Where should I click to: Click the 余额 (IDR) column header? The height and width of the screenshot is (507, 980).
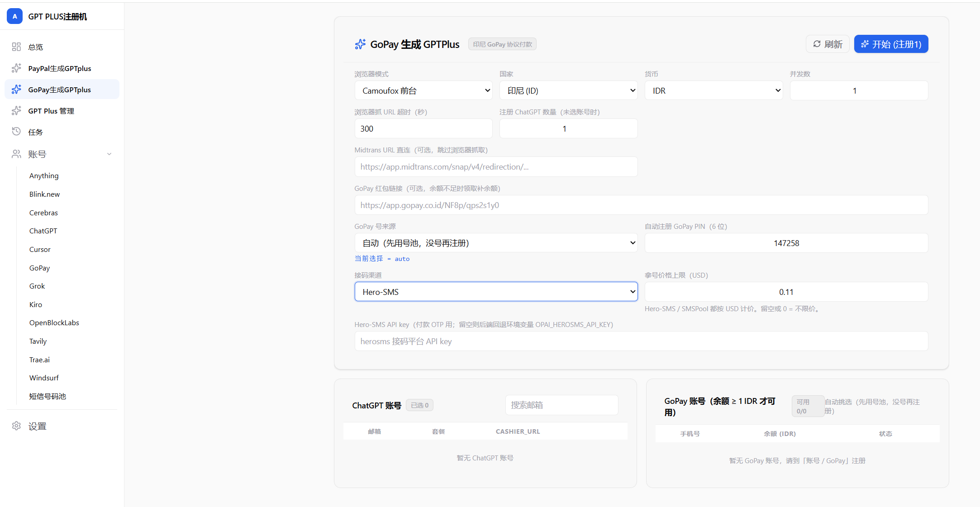(780, 434)
